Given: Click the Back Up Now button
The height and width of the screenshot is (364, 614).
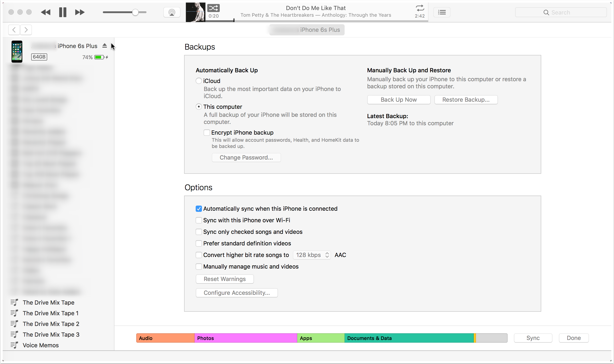Looking at the screenshot, I should pyautogui.click(x=398, y=100).
